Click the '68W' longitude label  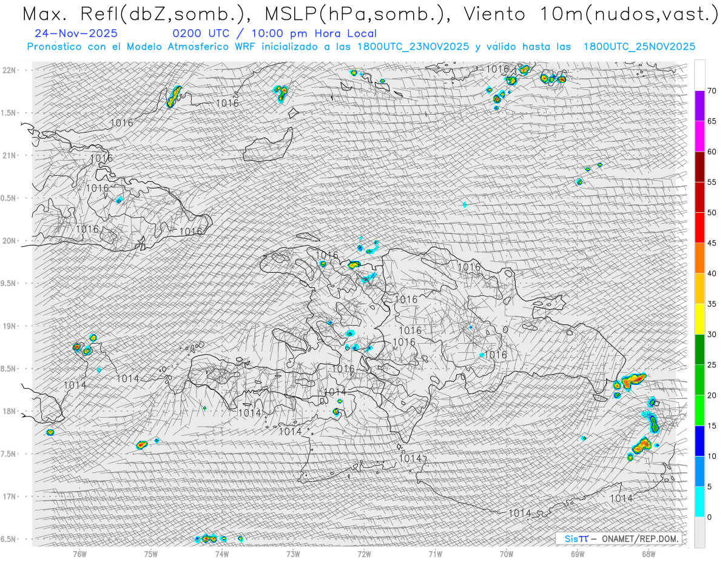click(649, 554)
